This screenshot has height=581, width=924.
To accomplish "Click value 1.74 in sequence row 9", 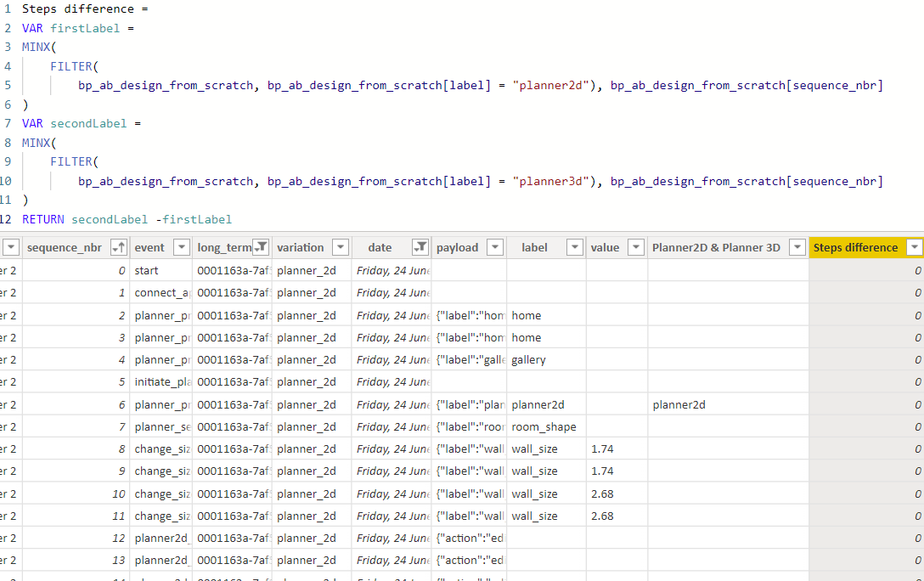I will [617, 471].
